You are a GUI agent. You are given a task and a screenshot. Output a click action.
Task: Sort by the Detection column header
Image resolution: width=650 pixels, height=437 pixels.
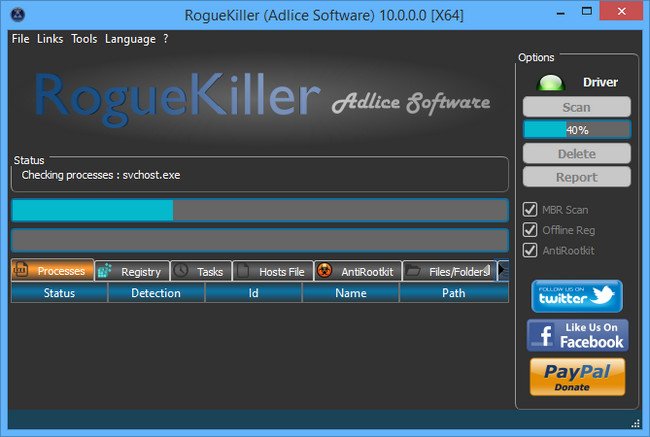click(156, 293)
